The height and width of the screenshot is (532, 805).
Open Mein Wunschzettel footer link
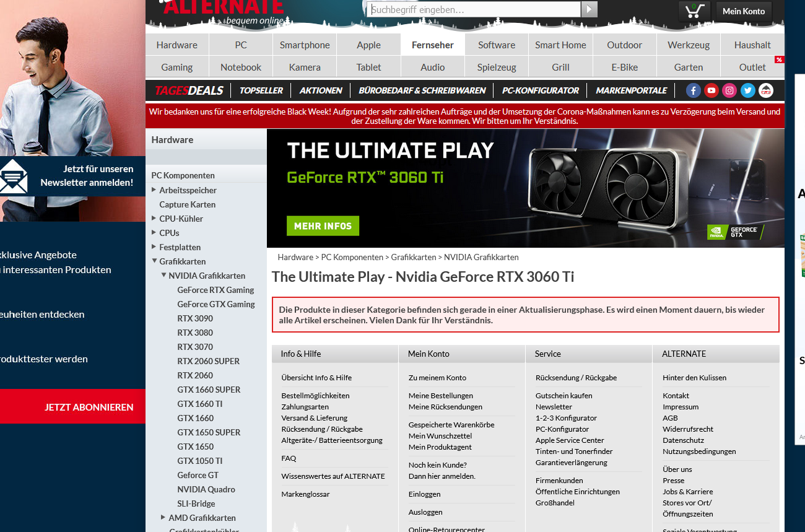pos(440,436)
